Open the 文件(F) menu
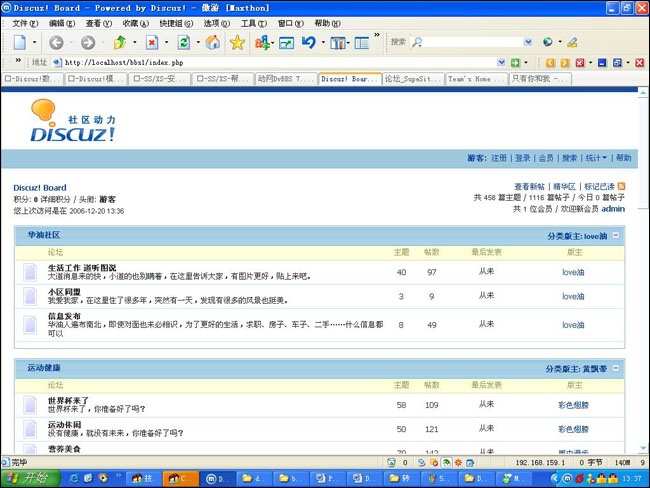650x488 pixels. coord(25,24)
